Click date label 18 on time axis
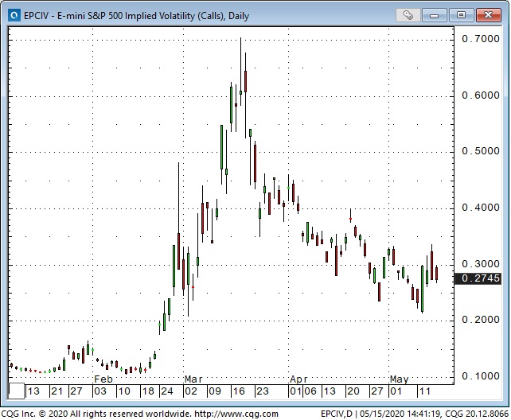This screenshot has width=511, height=420. 148,391
